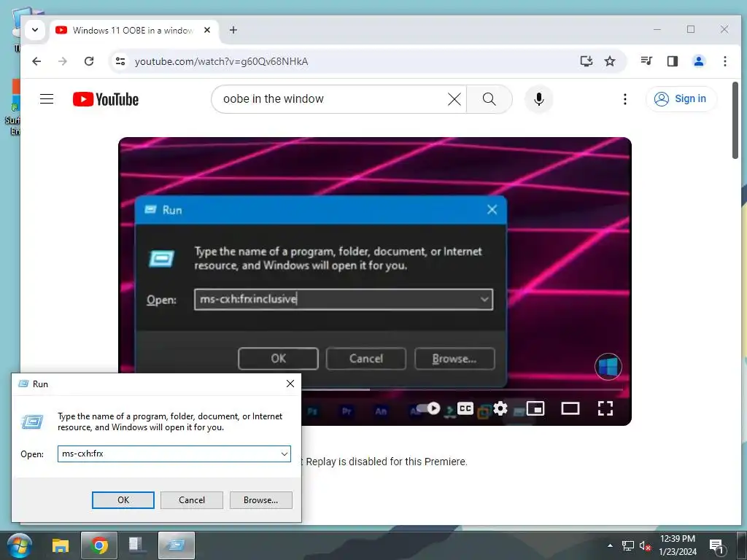
Task: Show hidden system tray icons
Action: point(611,545)
